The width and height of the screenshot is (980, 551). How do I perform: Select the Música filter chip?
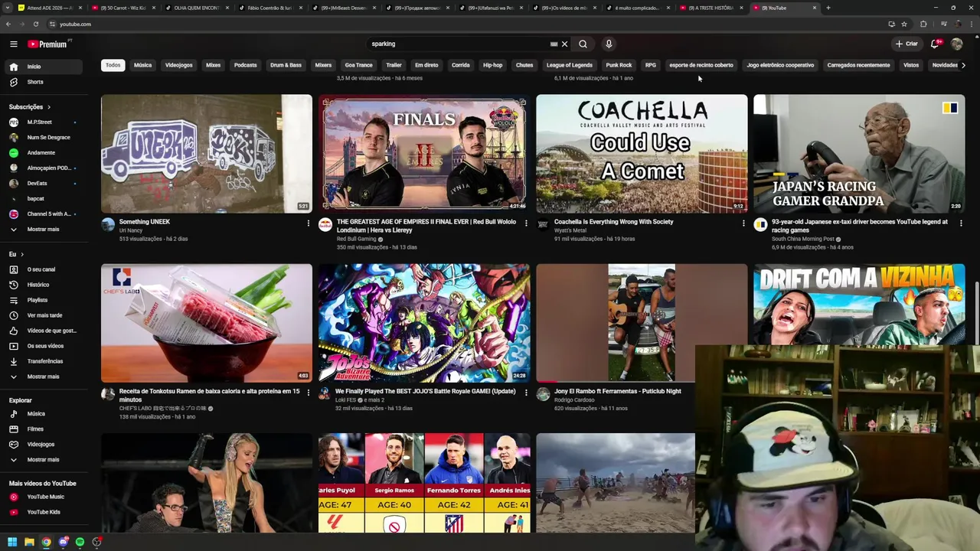coord(143,65)
